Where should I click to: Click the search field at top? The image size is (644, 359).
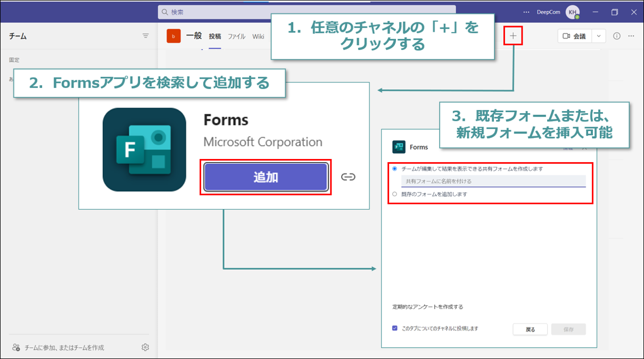click(307, 12)
